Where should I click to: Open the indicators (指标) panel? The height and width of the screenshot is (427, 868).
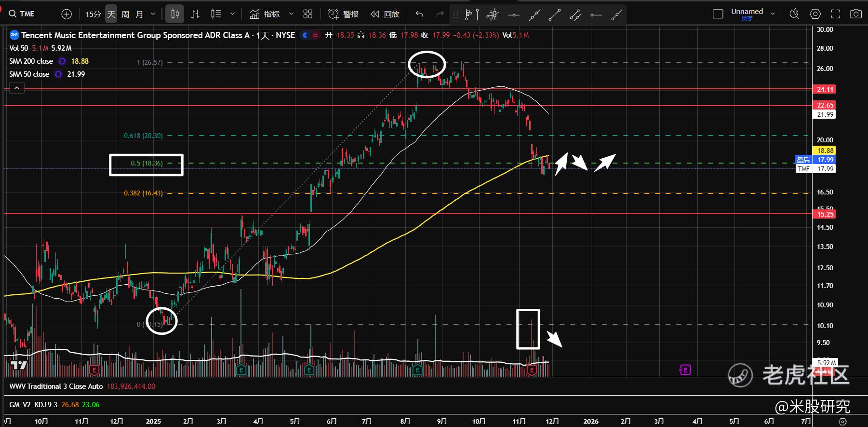265,14
